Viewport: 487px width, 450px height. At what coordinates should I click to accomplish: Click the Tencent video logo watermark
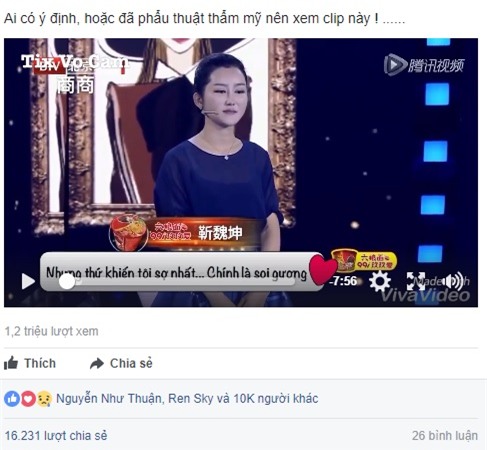[x=424, y=65]
